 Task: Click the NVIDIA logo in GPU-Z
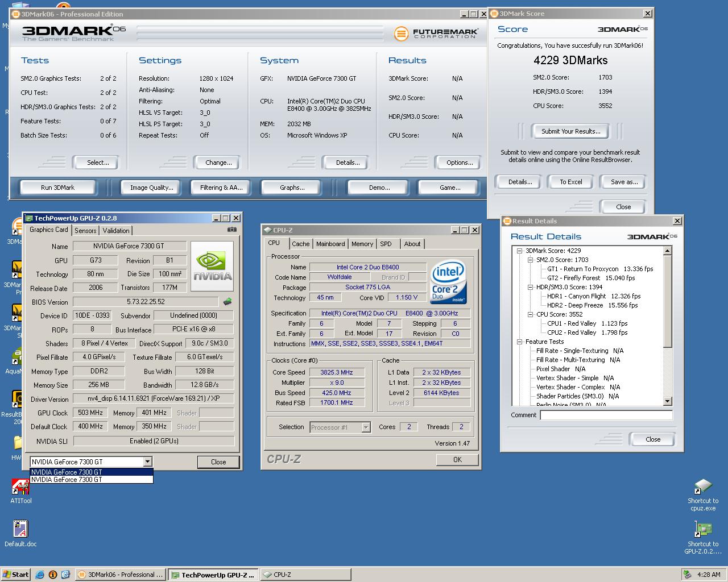click(x=212, y=267)
